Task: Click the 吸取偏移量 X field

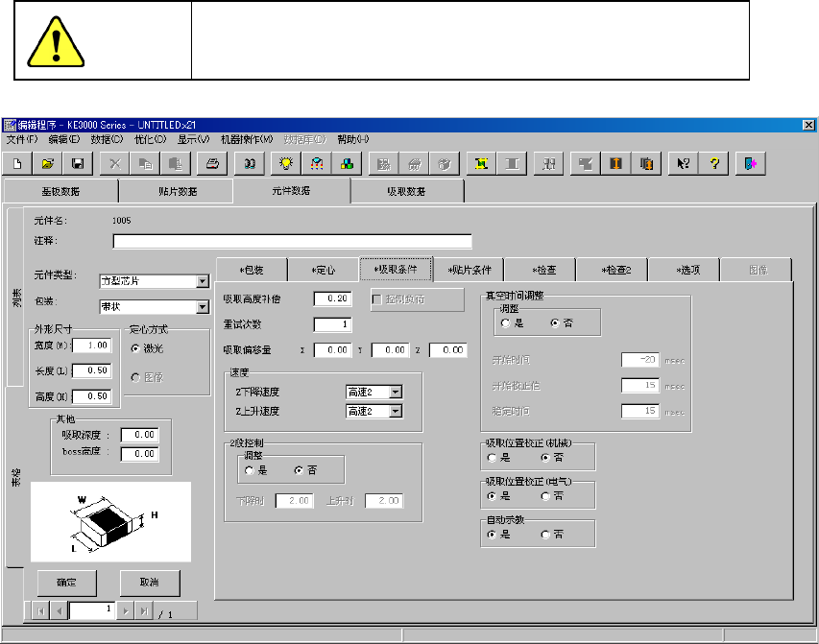Action: tap(333, 350)
